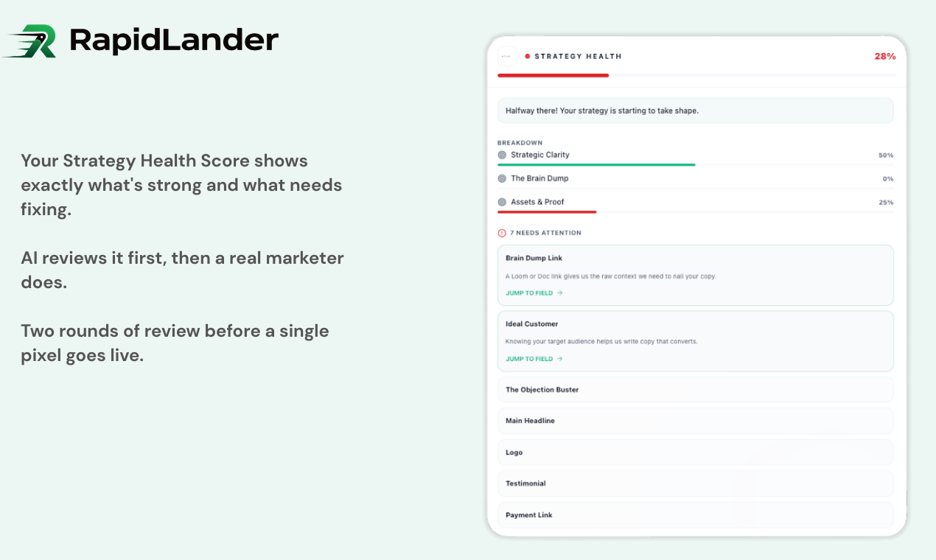Click the halfway-there status message banner

coord(695,111)
